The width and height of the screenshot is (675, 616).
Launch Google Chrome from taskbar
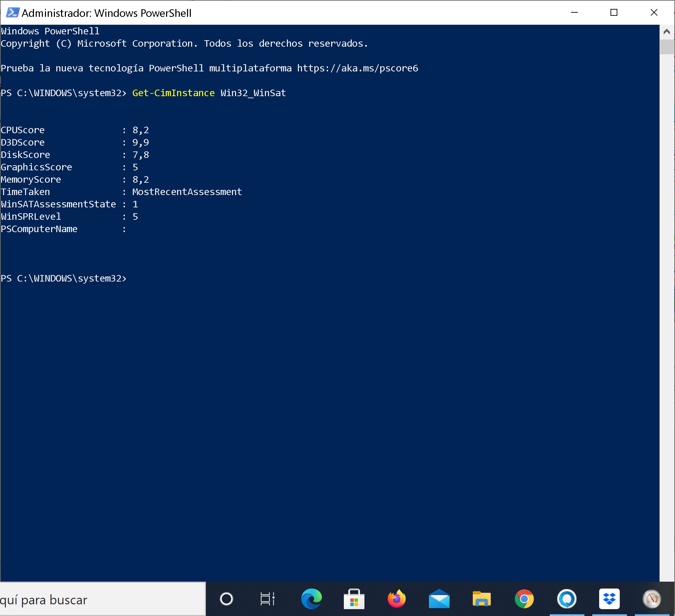(524, 599)
